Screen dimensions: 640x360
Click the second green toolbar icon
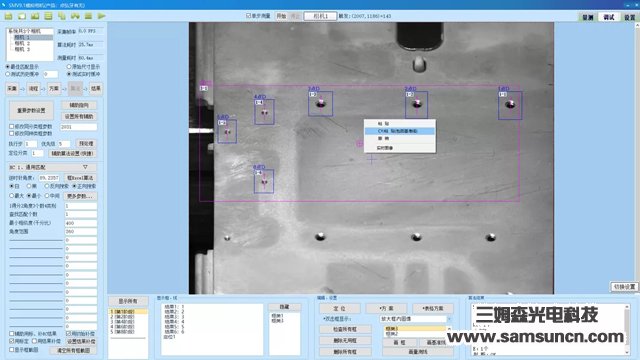(x=22, y=16)
